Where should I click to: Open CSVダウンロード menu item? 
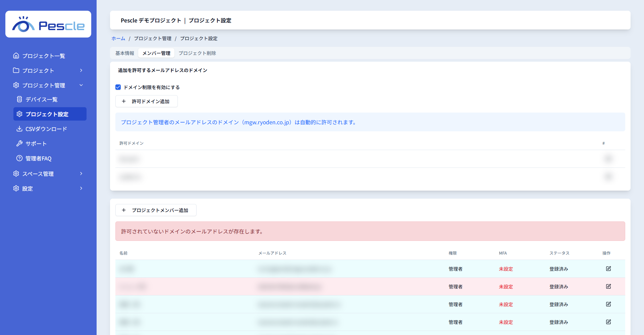50,129
